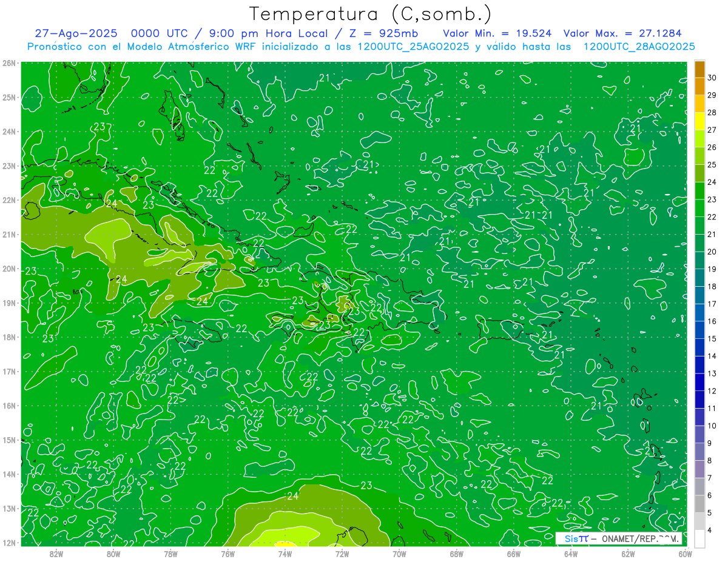
Task: Click the "30" color scale value
Action: pyautogui.click(x=712, y=78)
